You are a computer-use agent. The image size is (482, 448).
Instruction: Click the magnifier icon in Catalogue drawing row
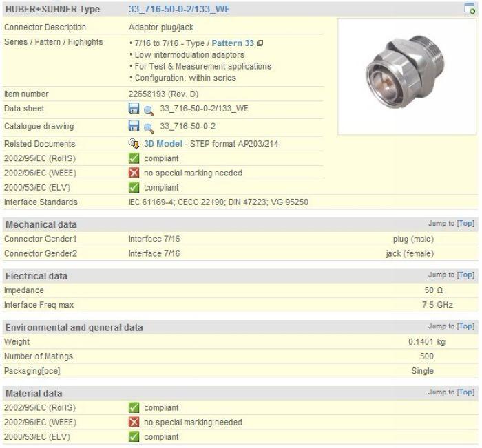click(x=149, y=128)
